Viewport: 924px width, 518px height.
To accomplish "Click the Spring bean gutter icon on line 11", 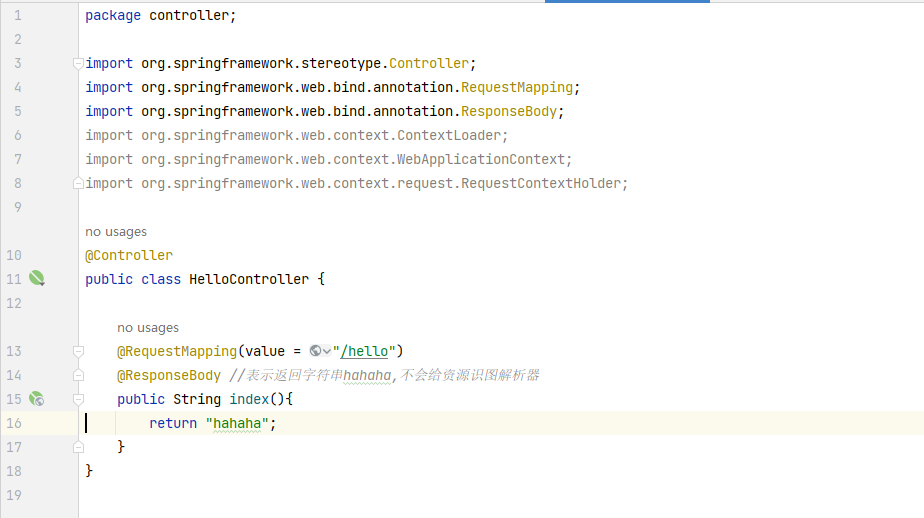I will pos(37,279).
